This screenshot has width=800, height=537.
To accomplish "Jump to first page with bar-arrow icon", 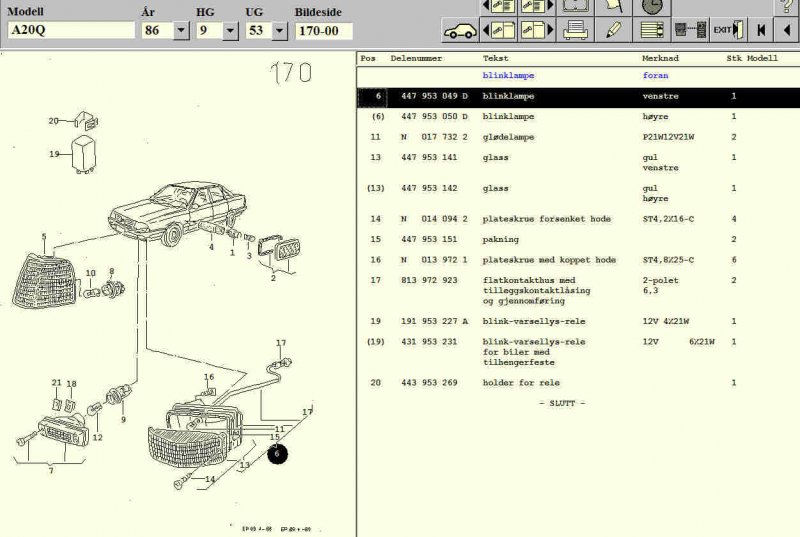I will pos(763,30).
